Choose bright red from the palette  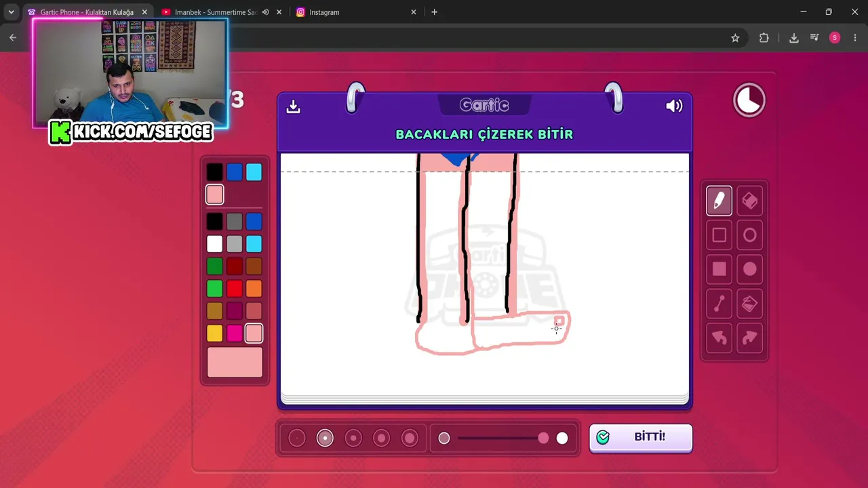tap(234, 288)
